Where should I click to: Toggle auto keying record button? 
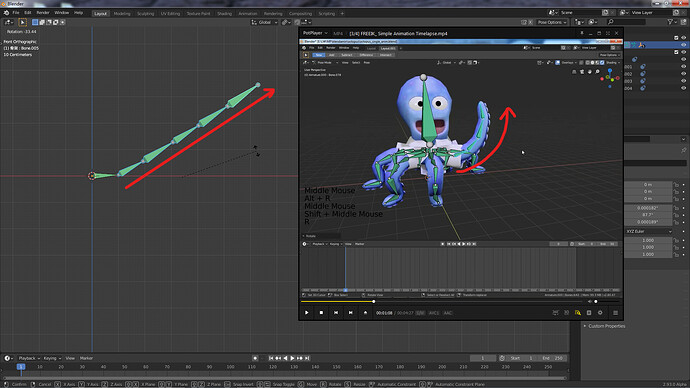(x=255, y=358)
